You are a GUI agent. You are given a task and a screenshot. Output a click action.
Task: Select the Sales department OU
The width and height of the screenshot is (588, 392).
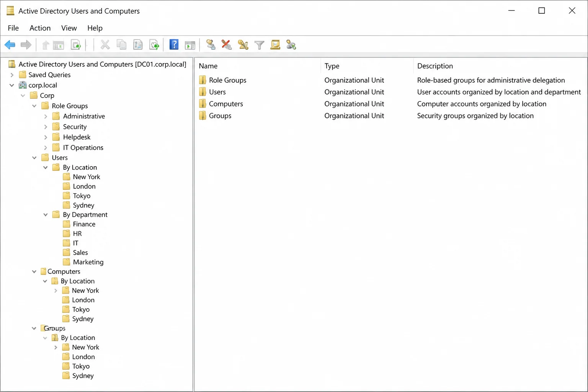pos(80,253)
